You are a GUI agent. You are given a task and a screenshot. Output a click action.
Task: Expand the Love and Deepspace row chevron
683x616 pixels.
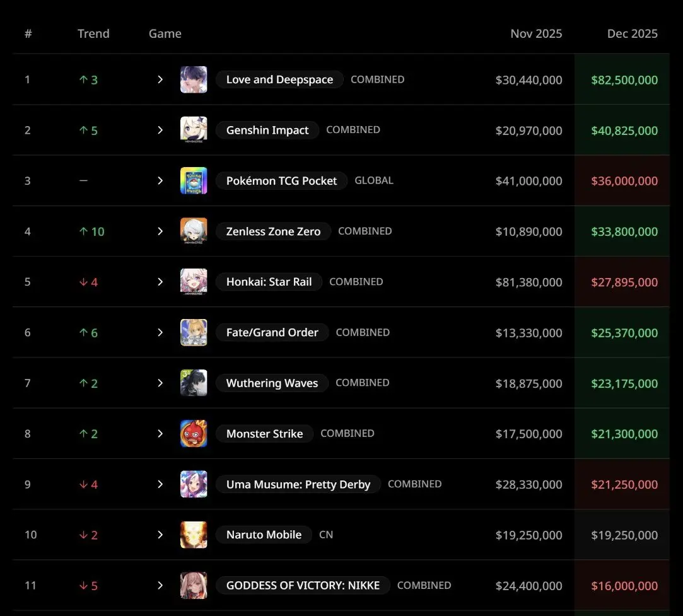point(160,79)
